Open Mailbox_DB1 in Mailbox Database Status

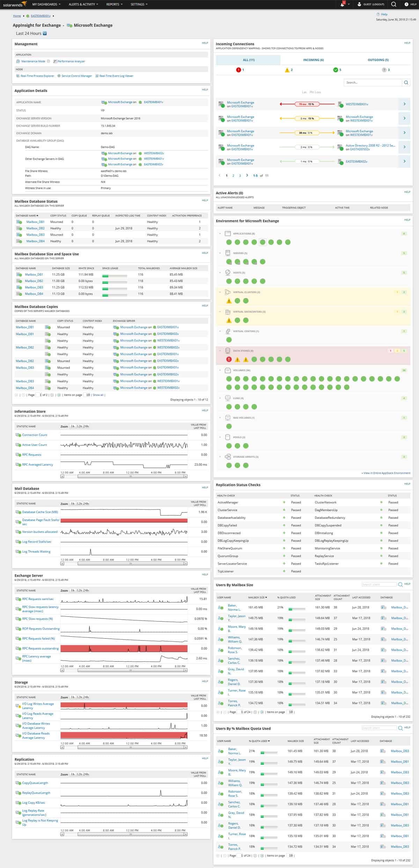coord(35,222)
